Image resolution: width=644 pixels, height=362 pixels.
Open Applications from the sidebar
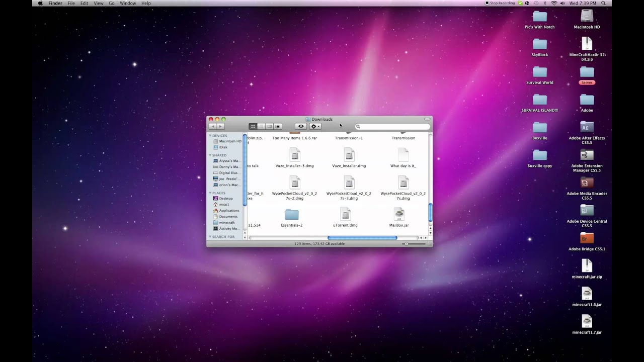[227, 211]
